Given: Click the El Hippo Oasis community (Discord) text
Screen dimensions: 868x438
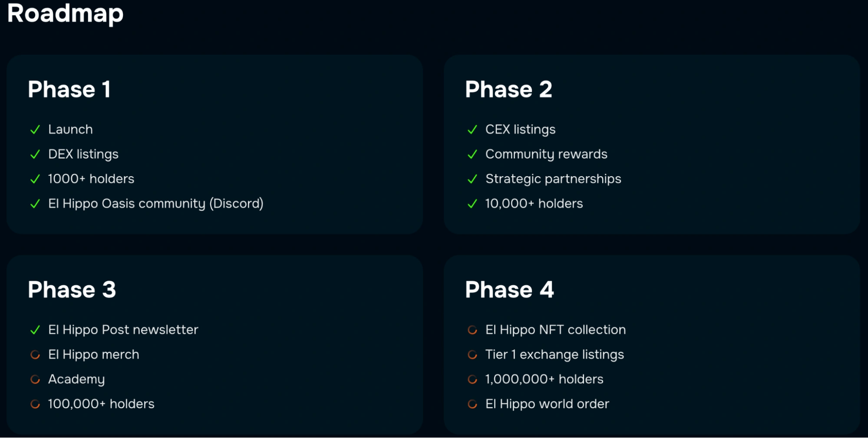Looking at the screenshot, I should click(x=156, y=204).
